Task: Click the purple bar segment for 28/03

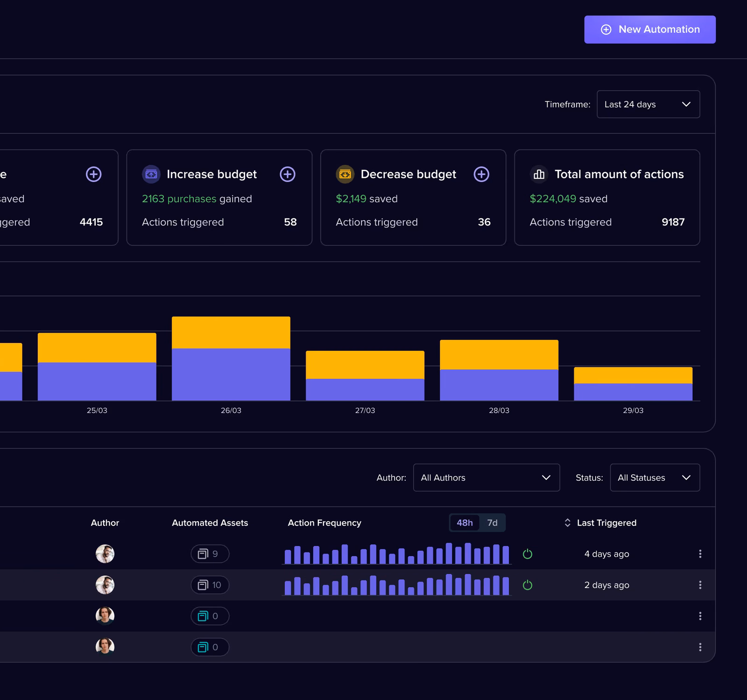Action: pyautogui.click(x=499, y=385)
